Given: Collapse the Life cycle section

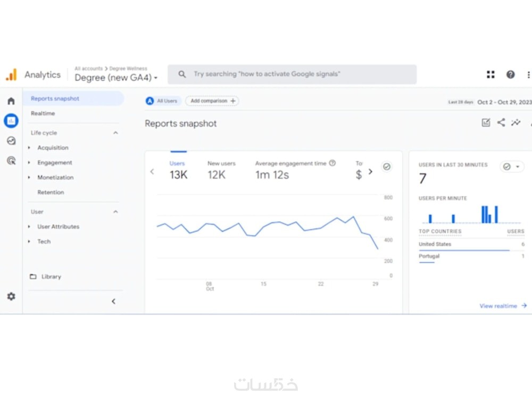Looking at the screenshot, I should click(115, 132).
